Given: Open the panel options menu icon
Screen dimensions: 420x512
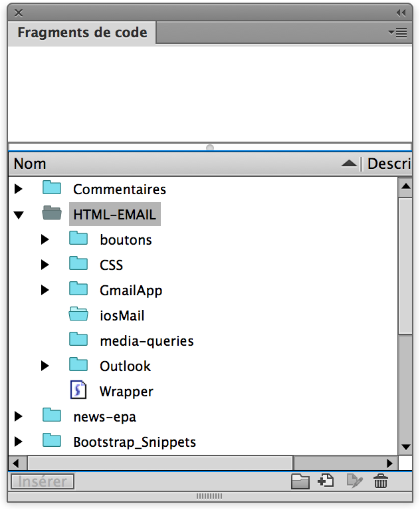Looking at the screenshot, I should pyautogui.click(x=397, y=33).
